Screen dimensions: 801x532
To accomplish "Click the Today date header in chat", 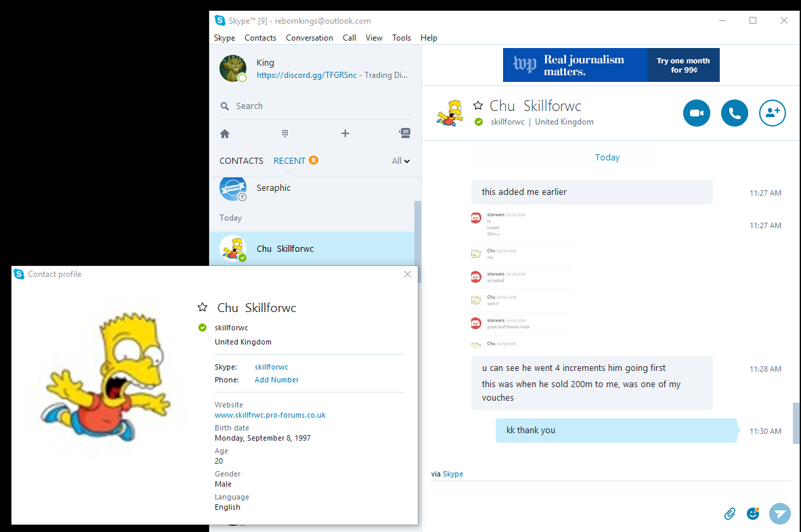I will (x=607, y=157).
